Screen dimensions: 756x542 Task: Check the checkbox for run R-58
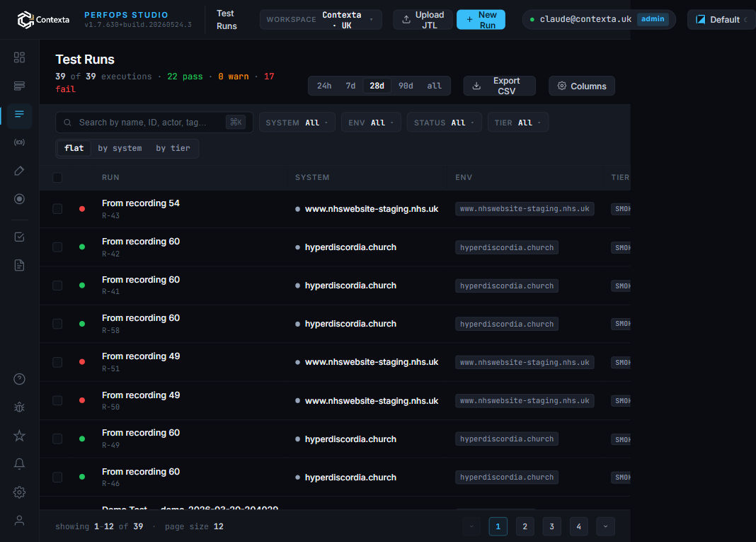57,324
